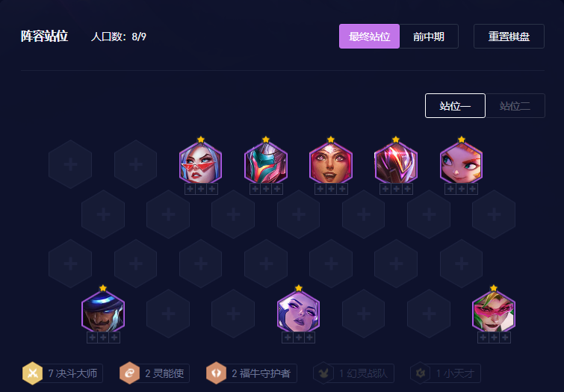Click the green-haired champion with pink visor
This screenshot has height=392, width=564.
click(494, 311)
